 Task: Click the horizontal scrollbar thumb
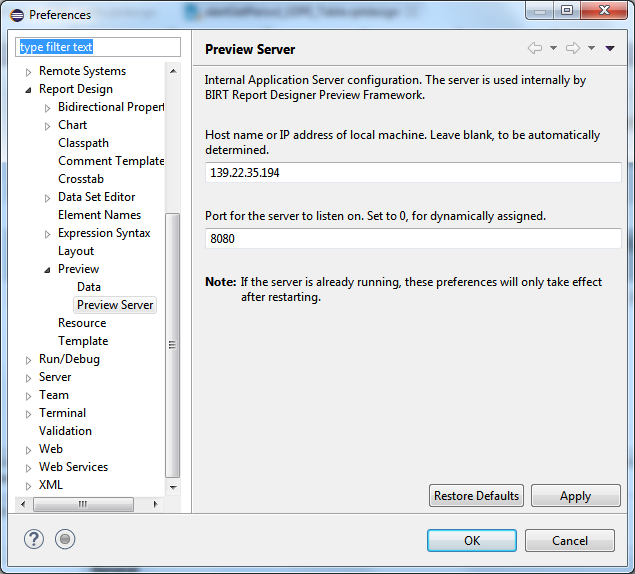tap(83, 504)
